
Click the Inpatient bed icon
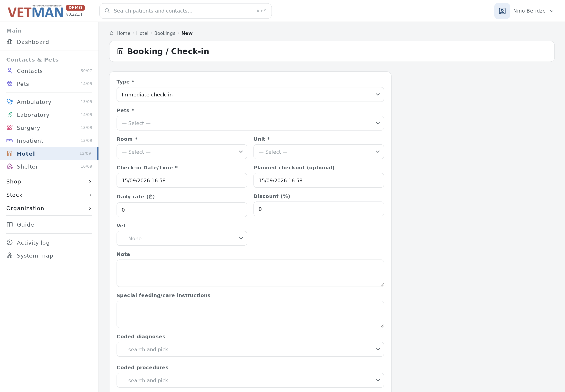(10, 141)
